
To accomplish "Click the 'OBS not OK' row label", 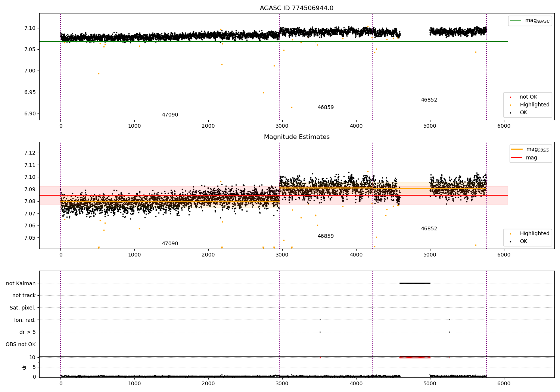I will click(21, 344).
